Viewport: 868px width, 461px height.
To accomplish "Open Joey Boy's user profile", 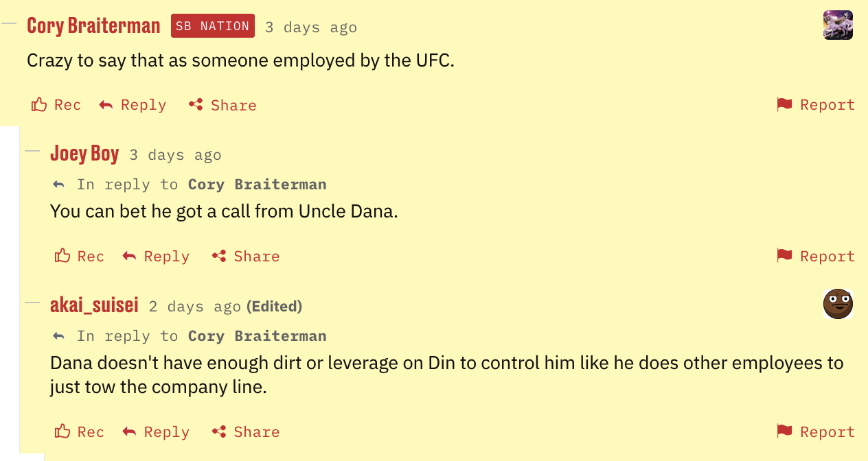I will pos(84,154).
